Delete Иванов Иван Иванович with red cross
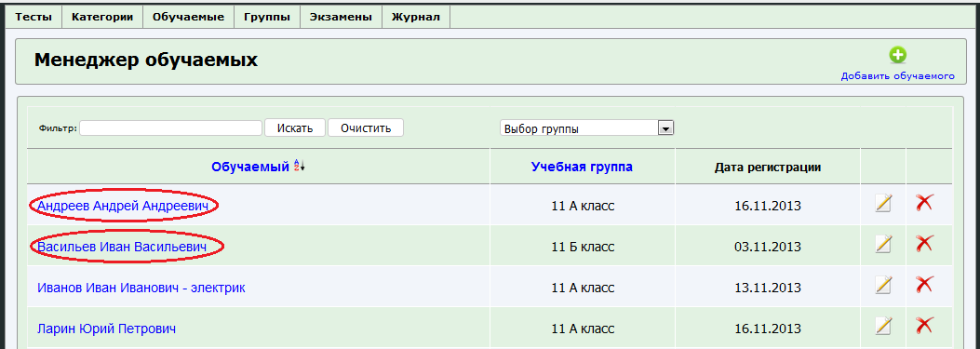Image resolution: width=980 pixels, height=349 pixels. 924,285
